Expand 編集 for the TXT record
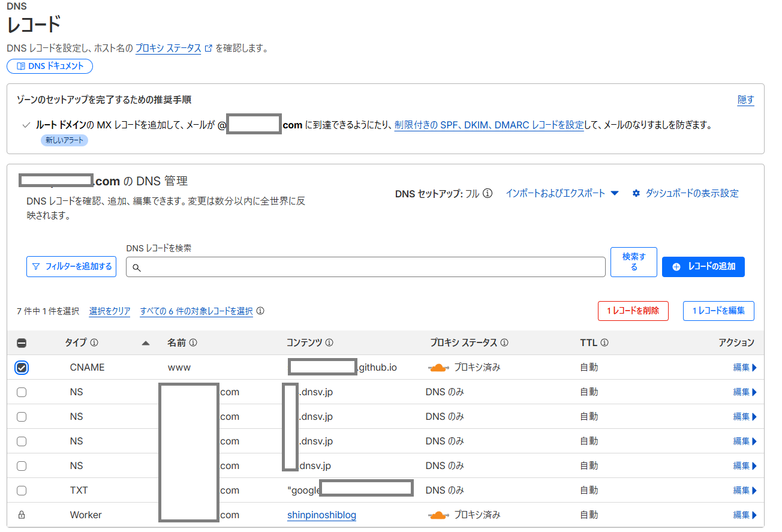 coord(745,491)
